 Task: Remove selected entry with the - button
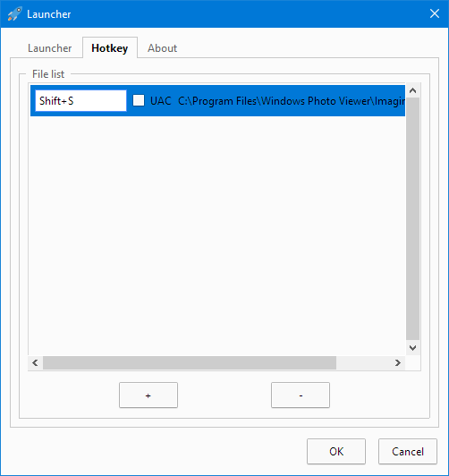301,395
